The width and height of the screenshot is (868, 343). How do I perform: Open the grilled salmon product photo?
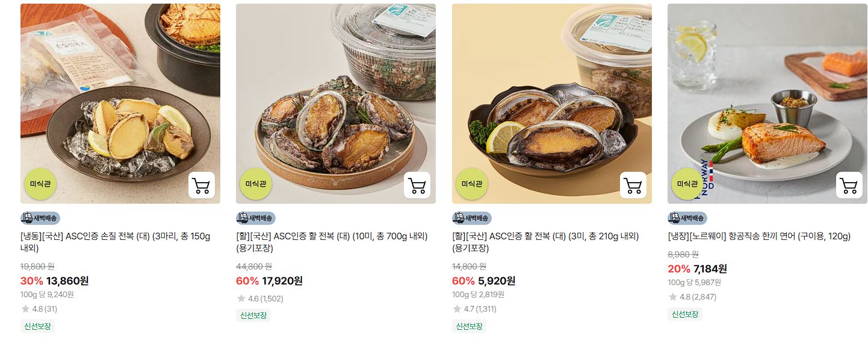[x=767, y=104]
